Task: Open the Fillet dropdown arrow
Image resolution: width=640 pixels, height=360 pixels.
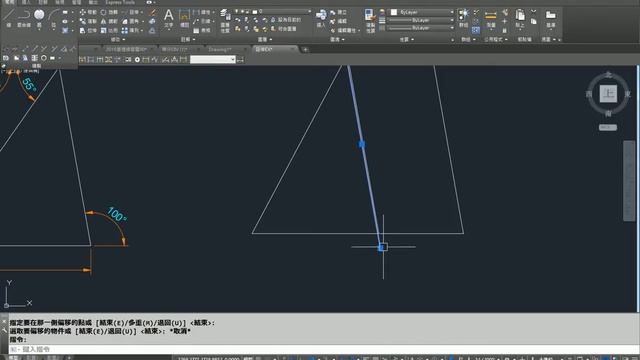Action: 142,21
